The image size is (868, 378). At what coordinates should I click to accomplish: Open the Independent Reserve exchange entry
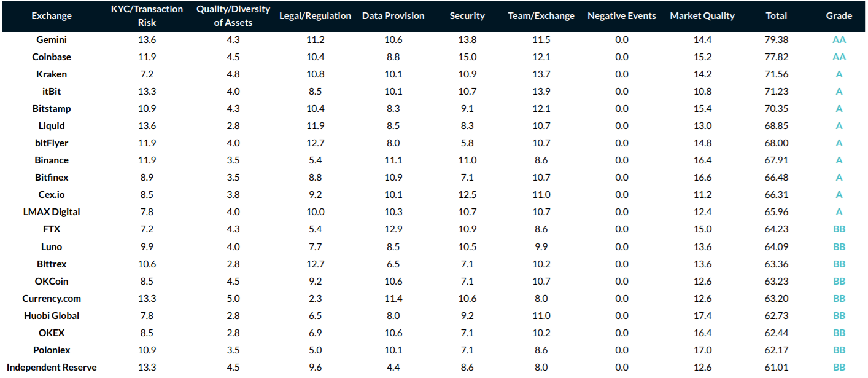point(52,368)
